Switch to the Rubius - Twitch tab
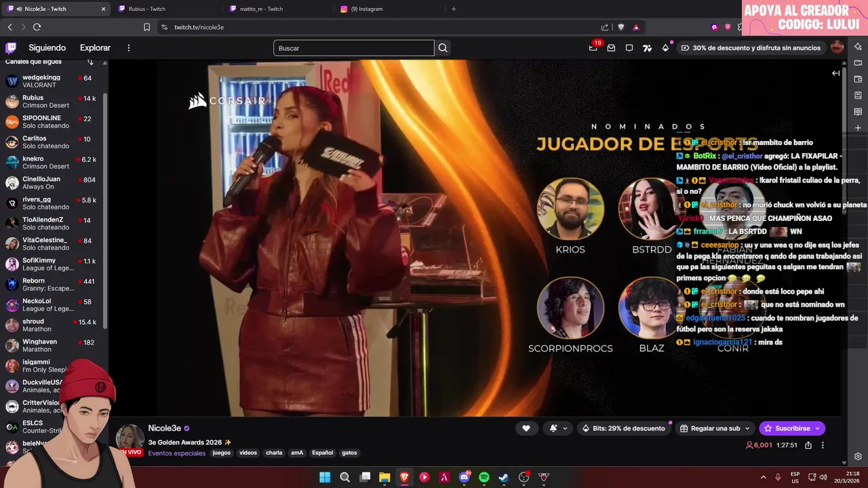This screenshot has width=868, height=488. [169, 9]
